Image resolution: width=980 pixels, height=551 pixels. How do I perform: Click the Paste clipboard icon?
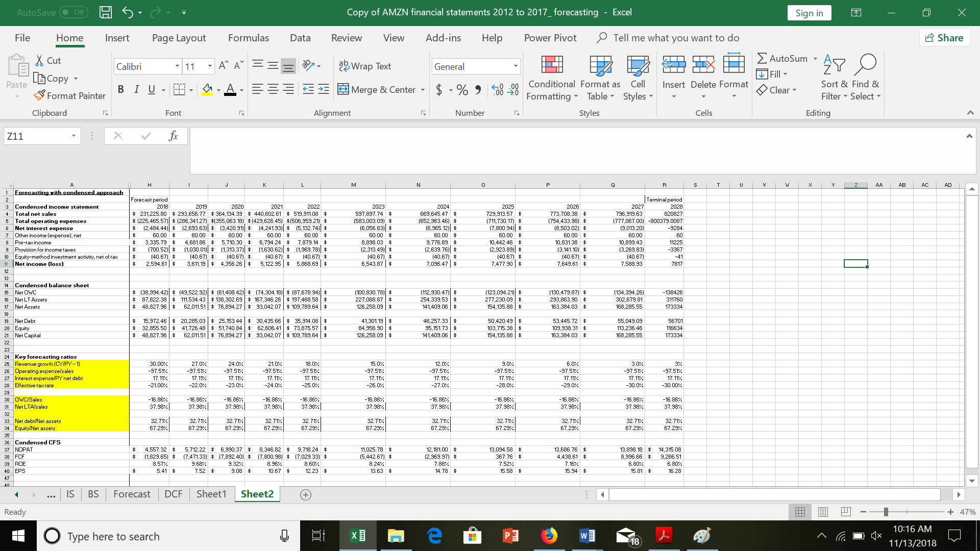coord(17,66)
